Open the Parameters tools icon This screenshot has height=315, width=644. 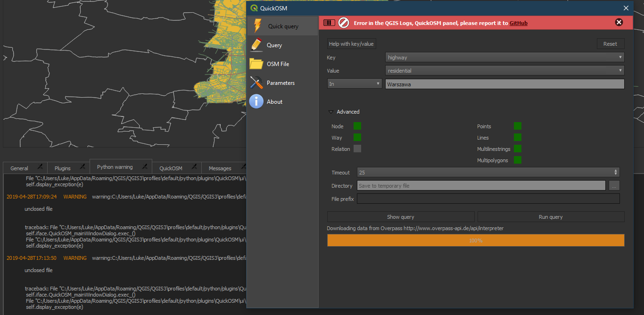[256, 83]
